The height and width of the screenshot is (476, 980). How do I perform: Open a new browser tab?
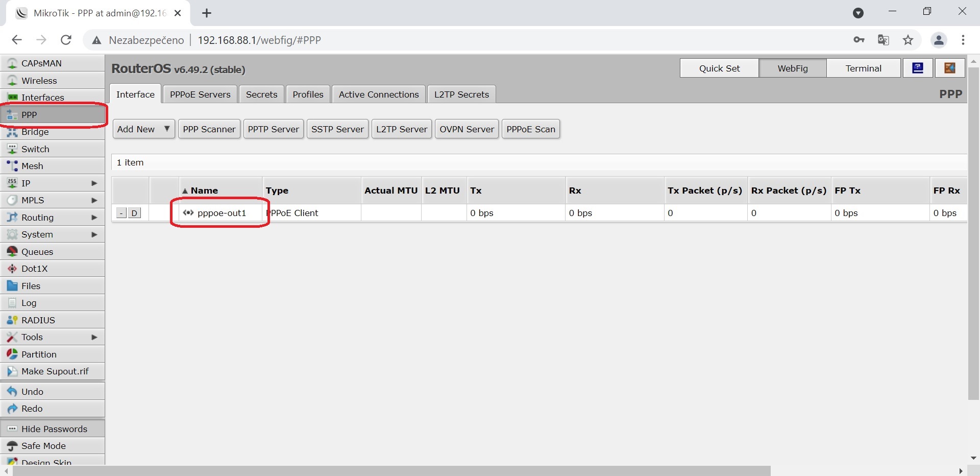pyautogui.click(x=207, y=13)
